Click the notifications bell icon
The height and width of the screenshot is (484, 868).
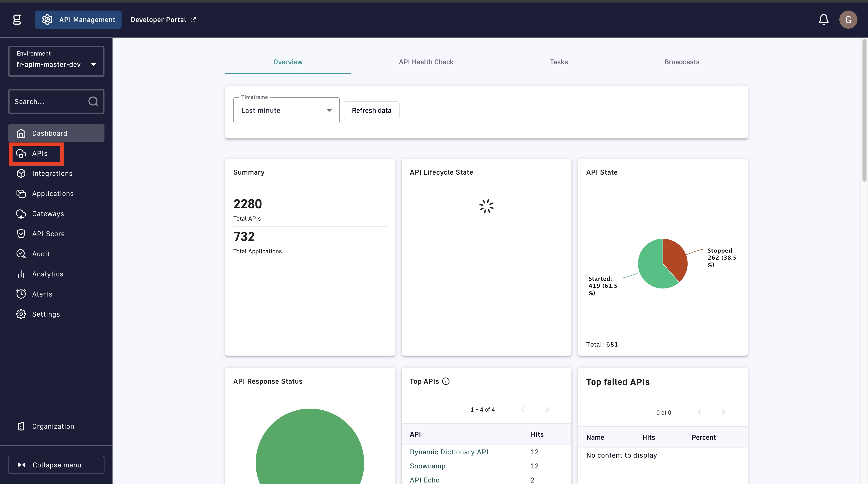(x=824, y=20)
